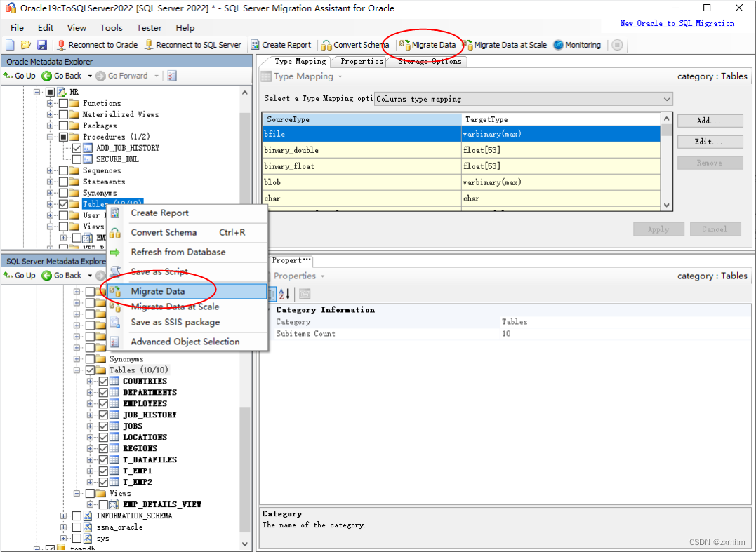
Task: Check the Sequences folder checkbox
Action: [63, 170]
